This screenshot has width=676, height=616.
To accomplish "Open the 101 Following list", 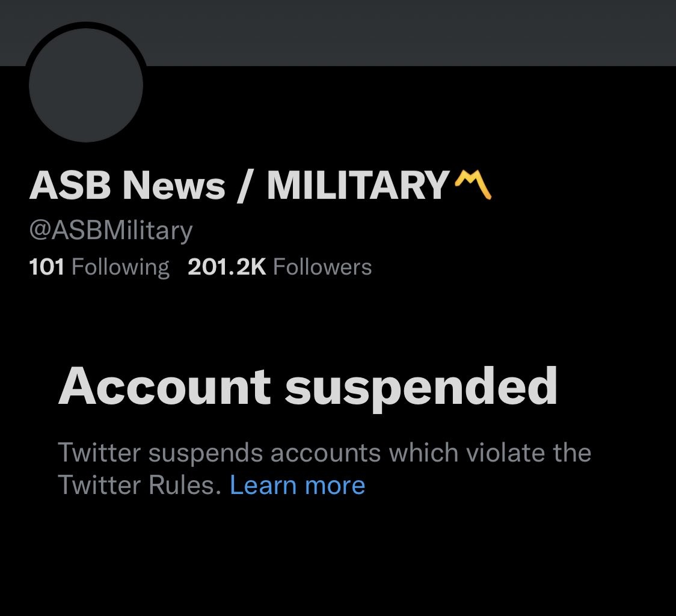I will (x=99, y=267).
